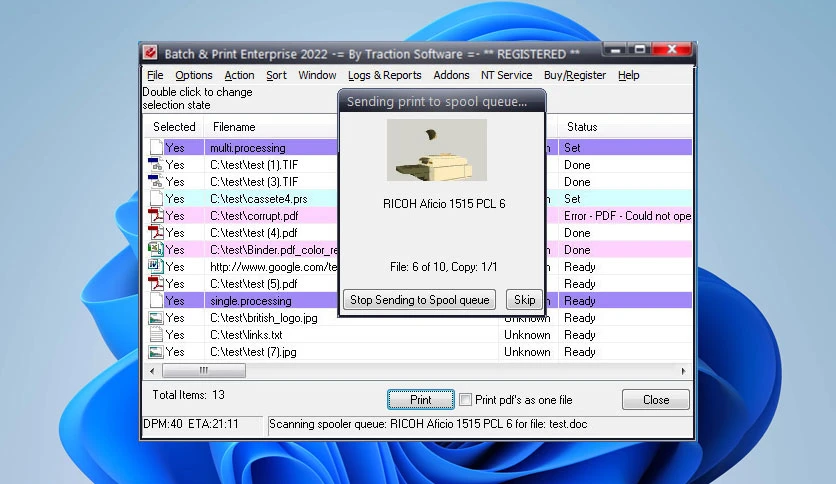
Task: Click the Excel icon for Binder.pdf_color row
Action: coord(155,249)
